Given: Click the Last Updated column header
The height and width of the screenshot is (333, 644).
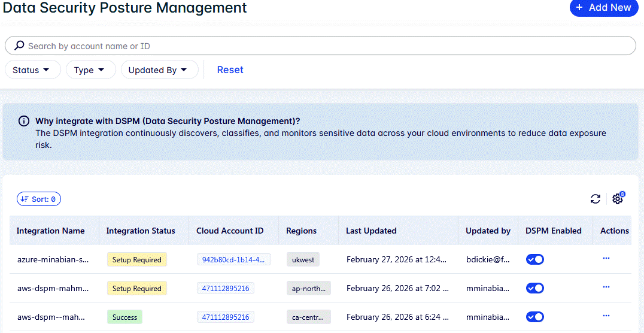Looking at the screenshot, I should pos(371,231).
